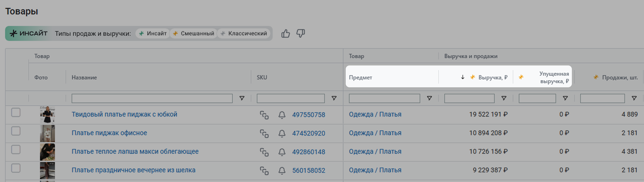Open filter options for Название column
The height and width of the screenshot is (182, 644).
click(x=242, y=98)
